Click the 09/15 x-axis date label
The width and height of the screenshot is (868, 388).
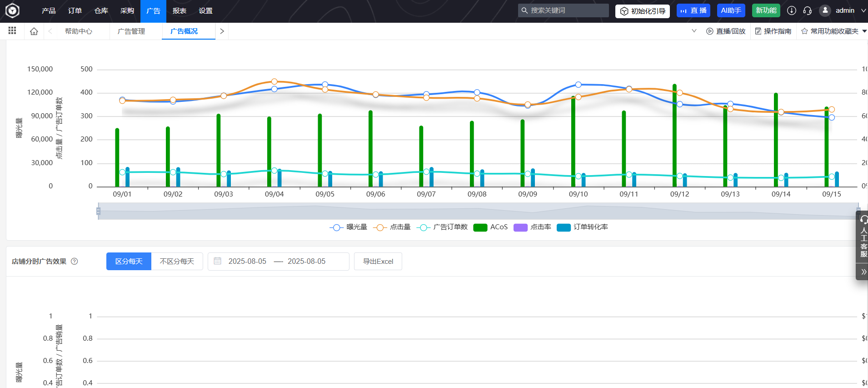(832, 194)
